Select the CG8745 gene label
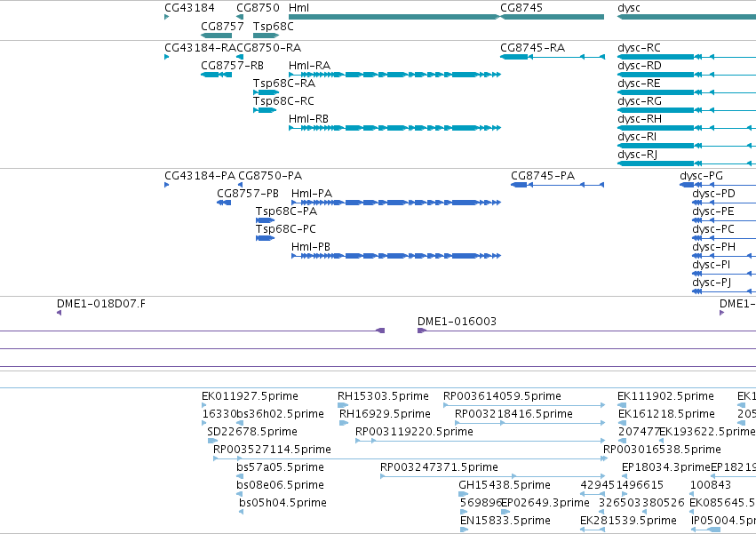This screenshot has width=756, height=534. tap(521, 8)
